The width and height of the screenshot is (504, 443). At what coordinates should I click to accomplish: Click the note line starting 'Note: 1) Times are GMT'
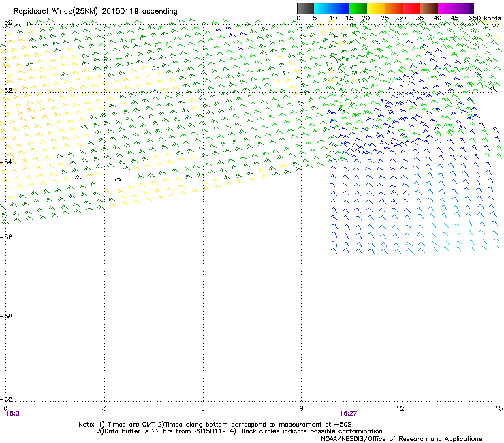click(215, 425)
